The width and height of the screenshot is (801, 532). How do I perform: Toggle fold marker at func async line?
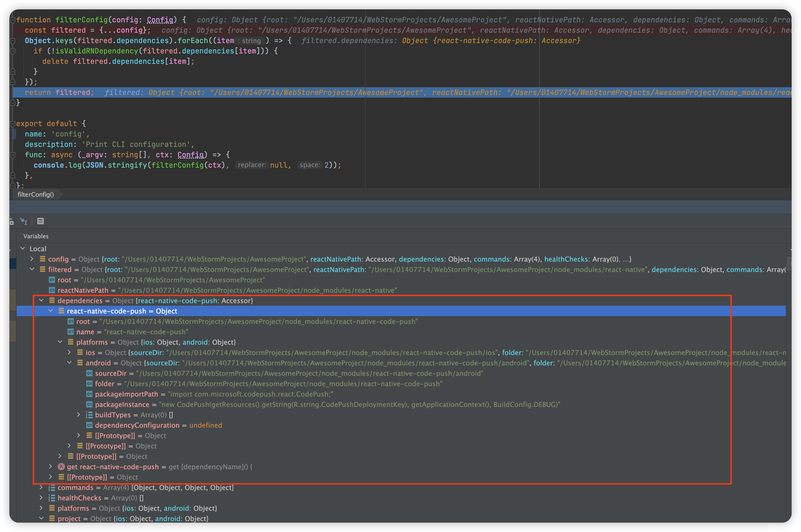tap(12, 155)
